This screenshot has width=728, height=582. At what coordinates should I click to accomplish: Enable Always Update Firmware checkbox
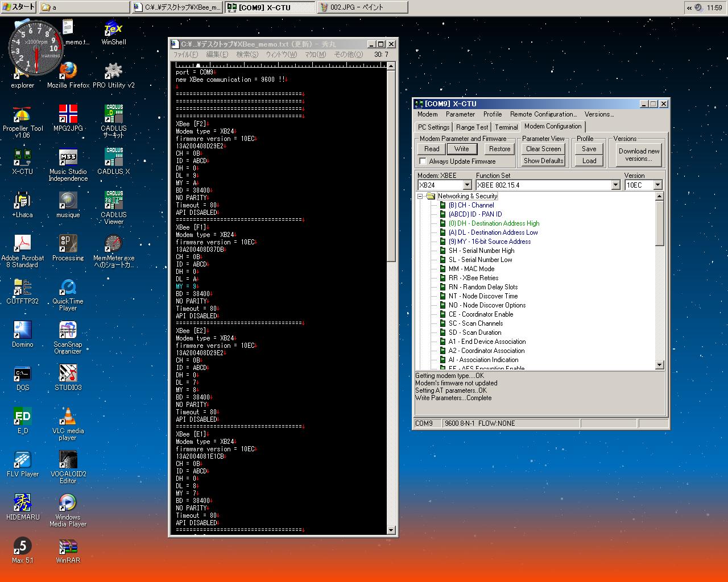coord(423,161)
